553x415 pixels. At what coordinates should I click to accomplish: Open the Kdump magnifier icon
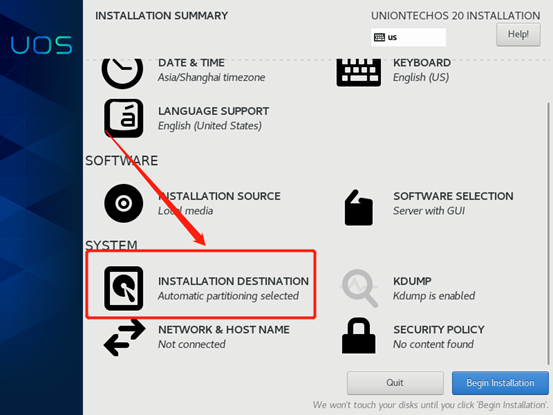coord(359,288)
